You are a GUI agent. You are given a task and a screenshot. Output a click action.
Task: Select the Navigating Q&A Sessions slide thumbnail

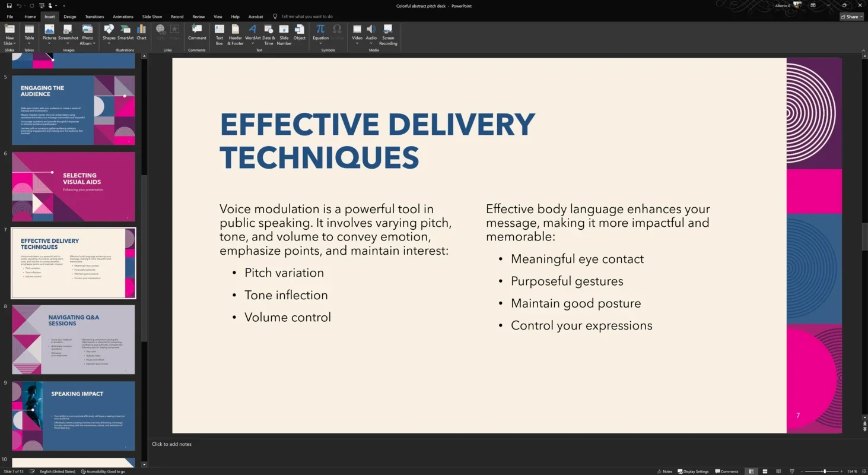click(x=74, y=340)
